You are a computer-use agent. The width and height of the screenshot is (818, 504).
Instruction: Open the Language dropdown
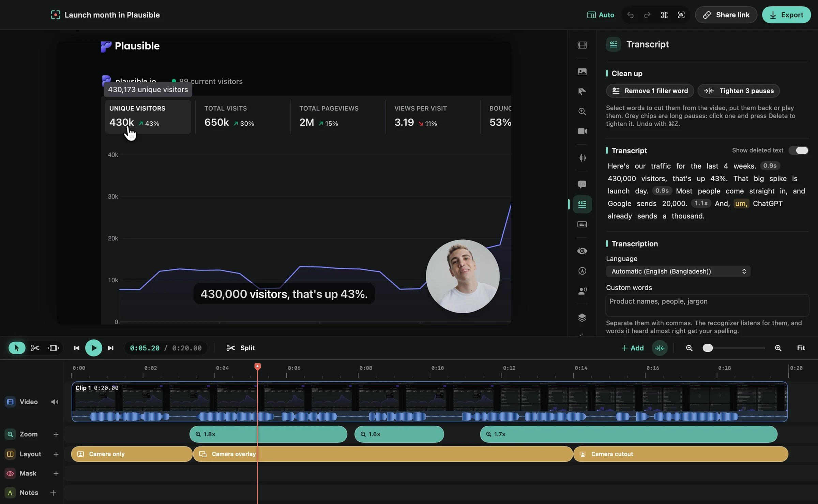coord(678,271)
